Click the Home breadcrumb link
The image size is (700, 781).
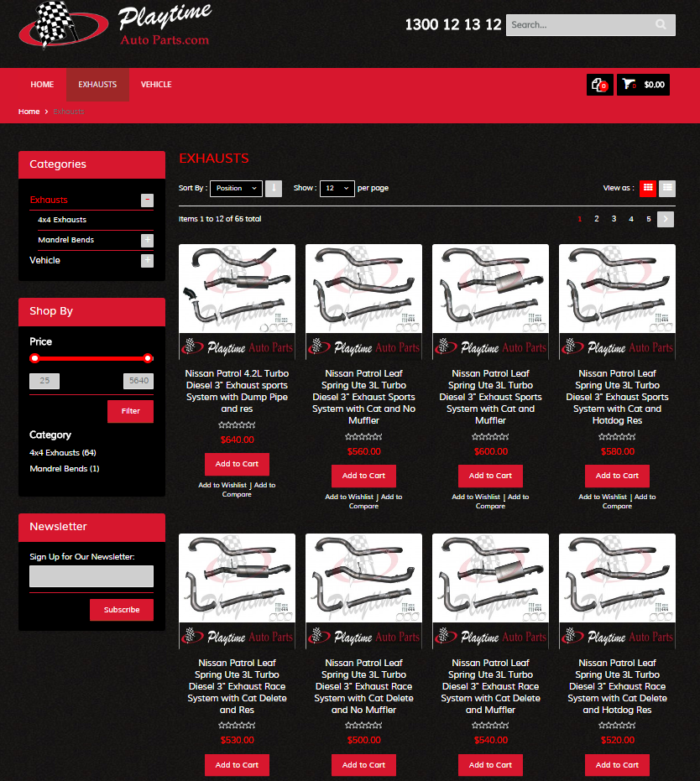[x=29, y=112]
